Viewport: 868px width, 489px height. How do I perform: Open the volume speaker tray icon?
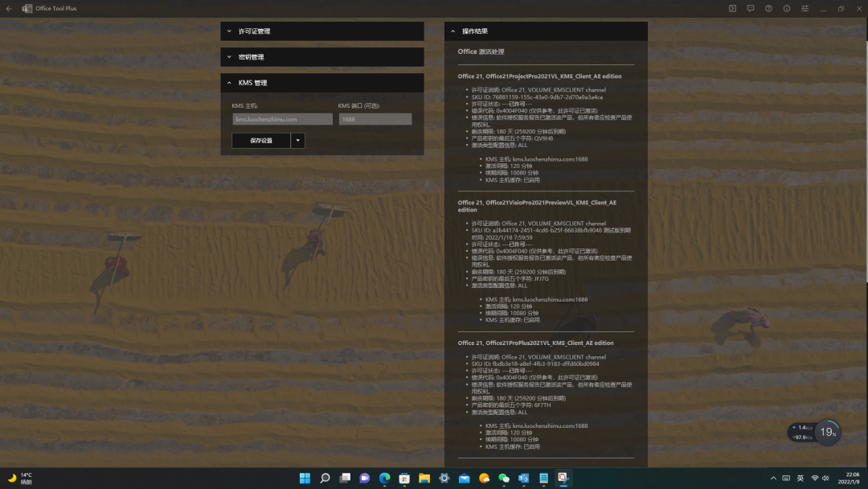point(826,478)
